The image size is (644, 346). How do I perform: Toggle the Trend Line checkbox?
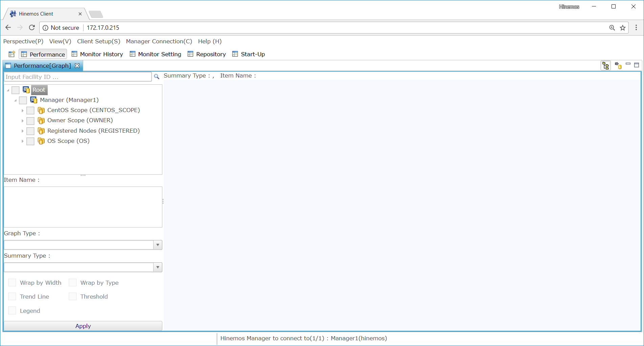coord(12,297)
